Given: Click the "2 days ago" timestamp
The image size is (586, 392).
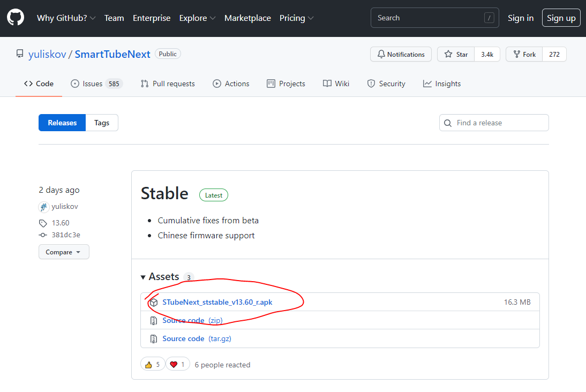Looking at the screenshot, I should [59, 190].
